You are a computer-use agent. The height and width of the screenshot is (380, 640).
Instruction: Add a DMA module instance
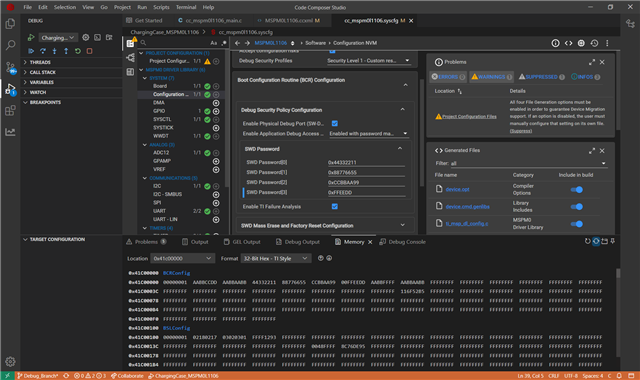(216, 103)
